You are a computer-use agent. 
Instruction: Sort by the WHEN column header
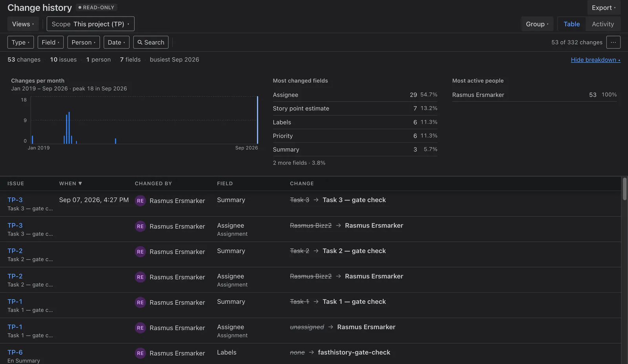pyautogui.click(x=71, y=184)
